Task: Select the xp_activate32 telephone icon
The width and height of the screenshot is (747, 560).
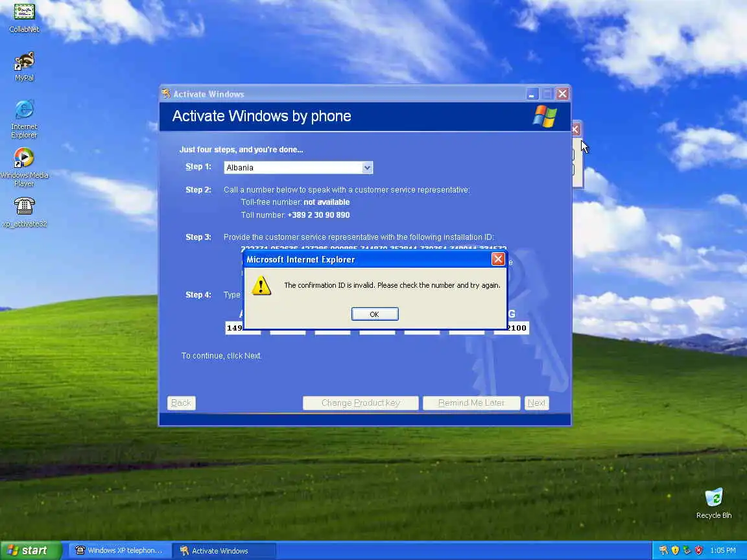Action: (24, 213)
